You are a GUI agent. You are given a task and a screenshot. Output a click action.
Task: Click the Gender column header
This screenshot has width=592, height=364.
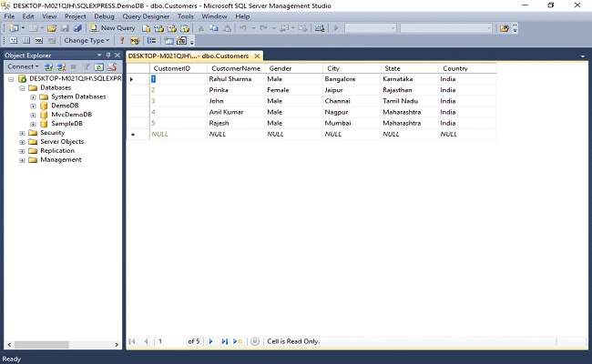tap(294, 68)
